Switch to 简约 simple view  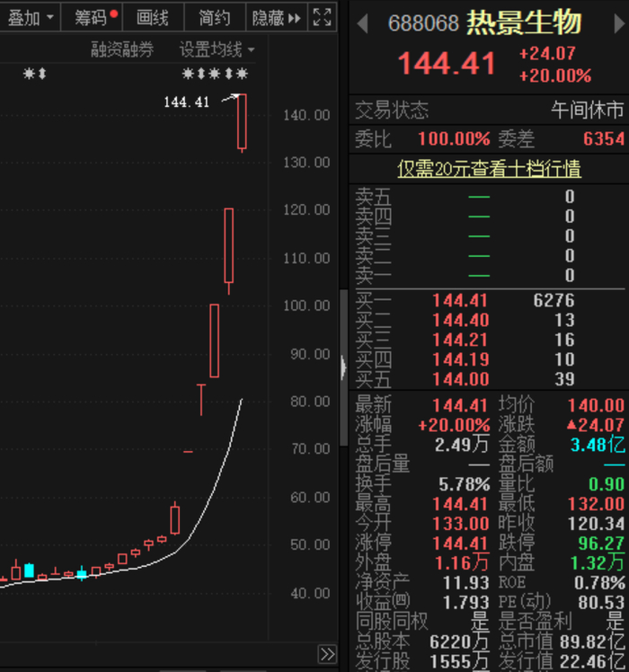(215, 18)
